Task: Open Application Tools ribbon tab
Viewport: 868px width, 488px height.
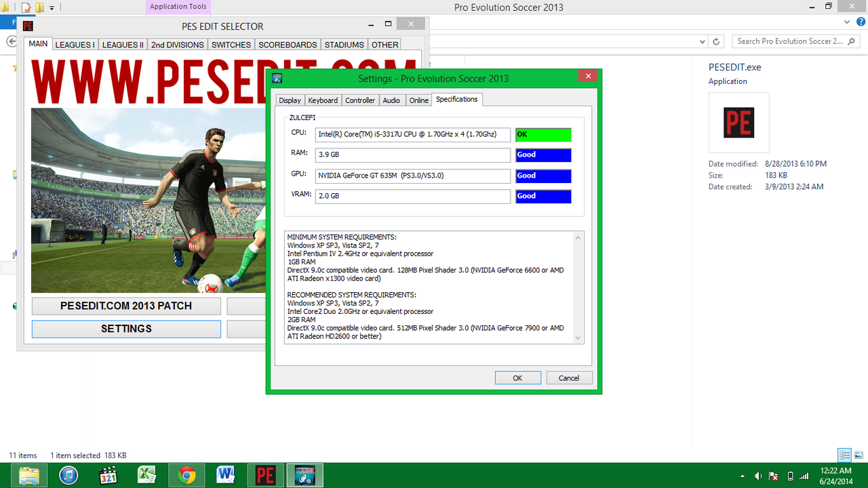Action: click(178, 7)
